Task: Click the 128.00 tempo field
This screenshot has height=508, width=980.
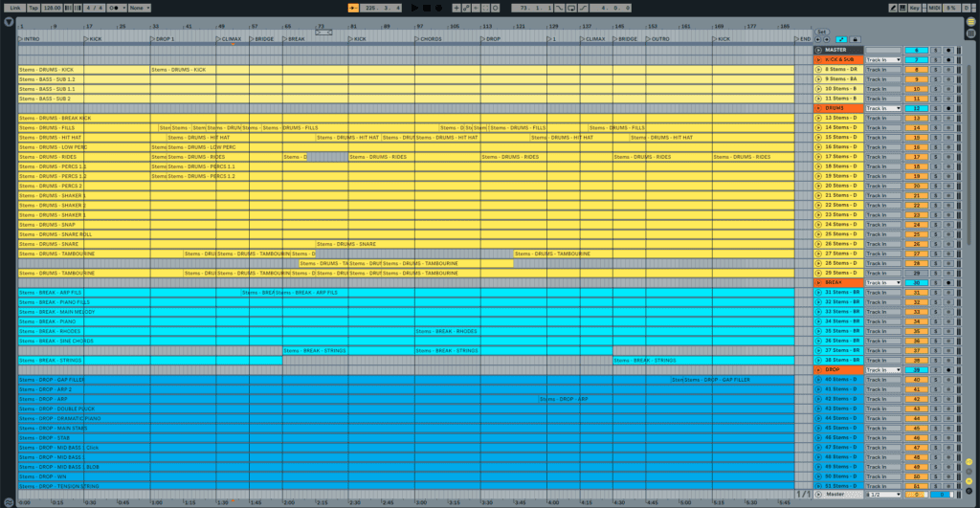Action: (52, 8)
